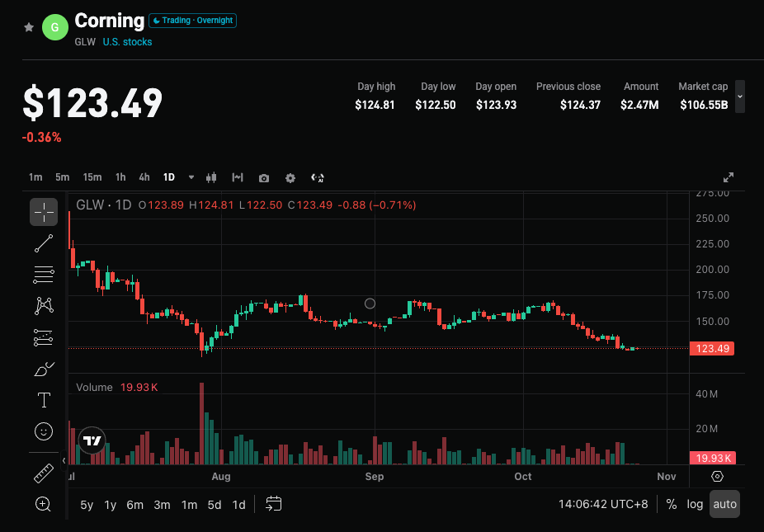Set date range to 5y
764x532 pixels.
[x=87, y=505]
